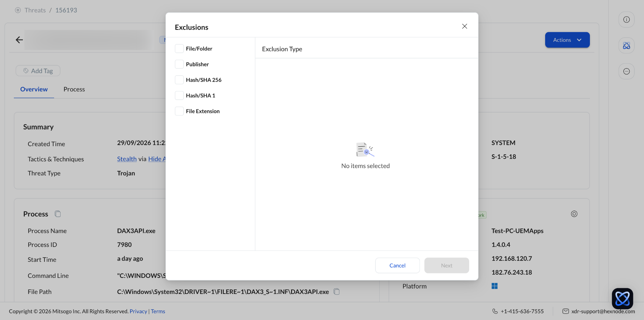Select the Test-PC-UEMApps device name
Screen dimensions: 644x320
pos(517,231)
